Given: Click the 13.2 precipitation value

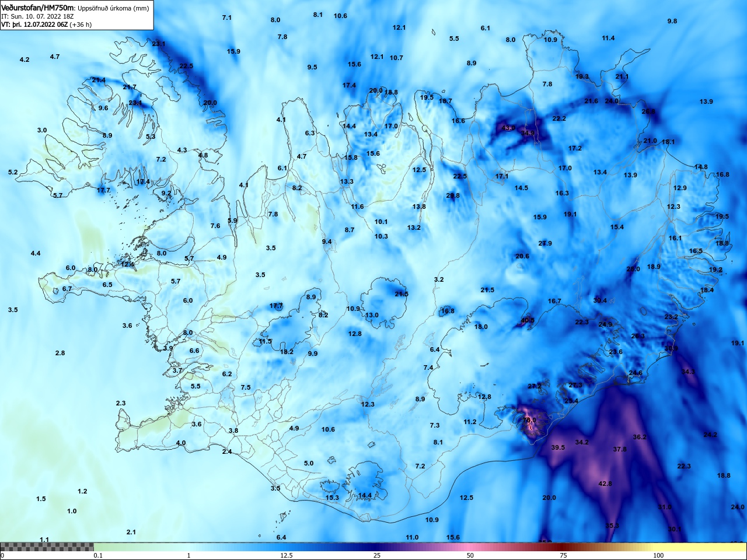Looking at the screenshot, I should point(414,228).
